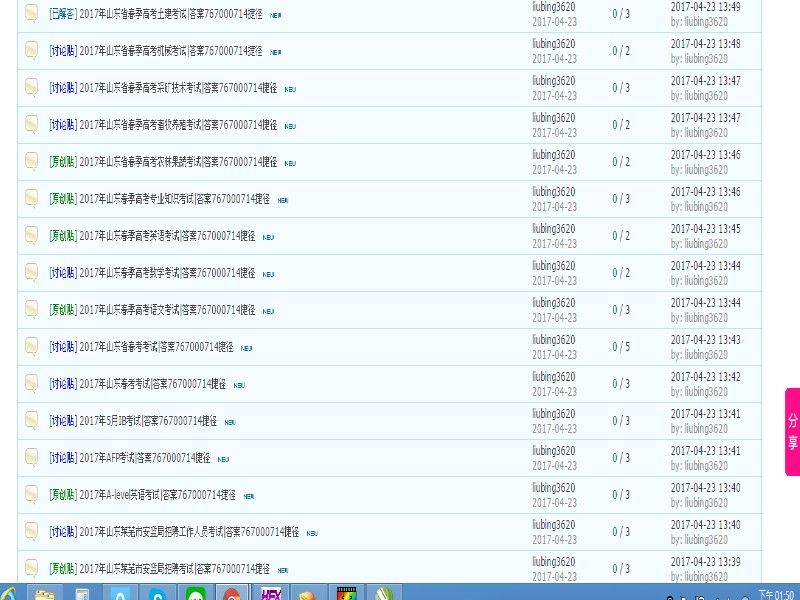Click the pink 分享 share tab
This screenshot has height=600, width=800.
[x=792, y=431]
